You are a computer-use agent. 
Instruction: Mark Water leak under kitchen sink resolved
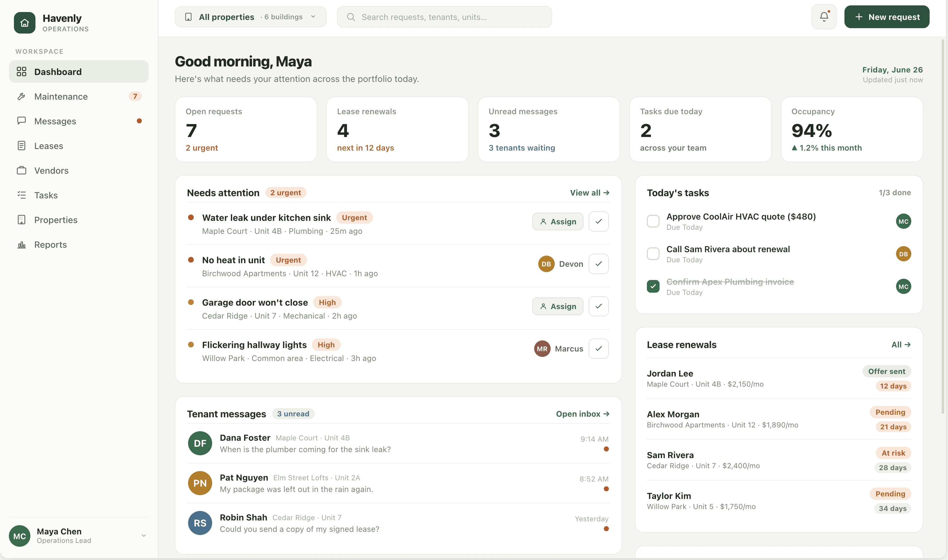[598, 221]
